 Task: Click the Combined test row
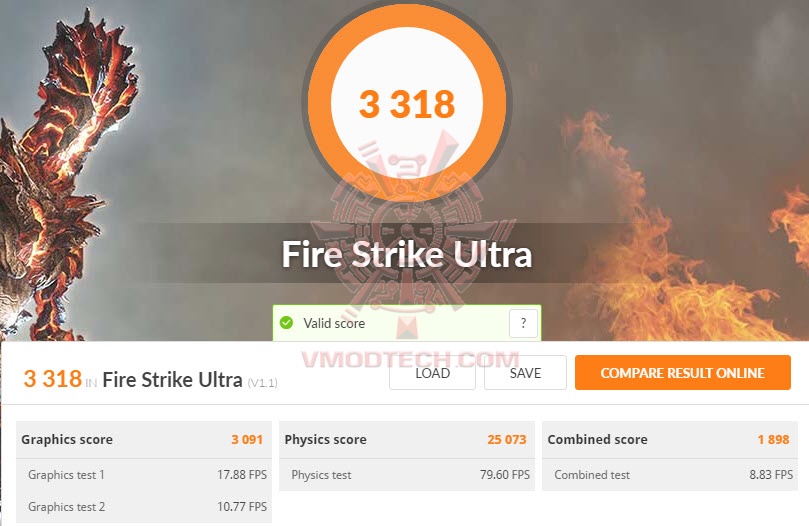(x=670, y=475)
